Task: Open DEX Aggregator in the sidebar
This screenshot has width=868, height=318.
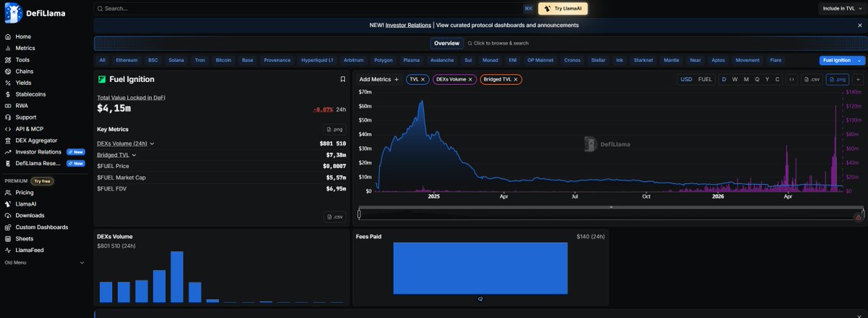Action: [36, 141]
